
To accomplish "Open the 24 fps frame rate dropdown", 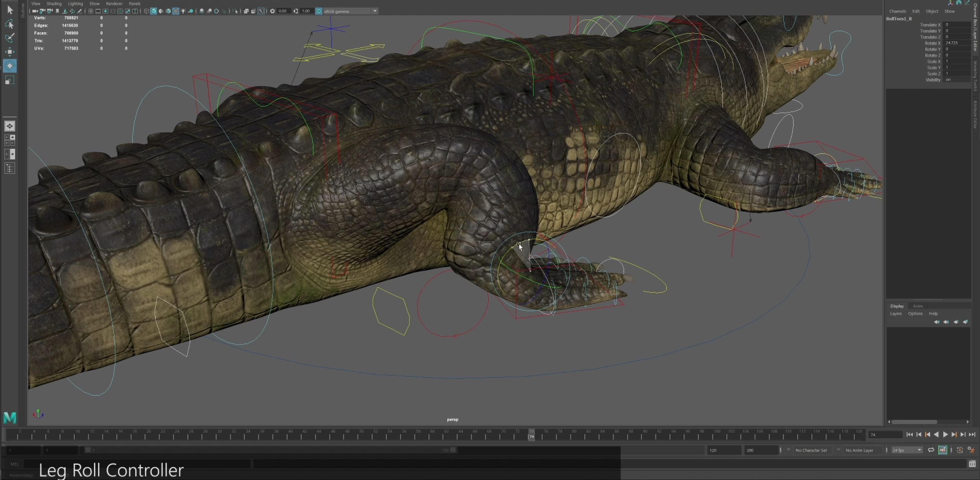I will coord(907,450).
